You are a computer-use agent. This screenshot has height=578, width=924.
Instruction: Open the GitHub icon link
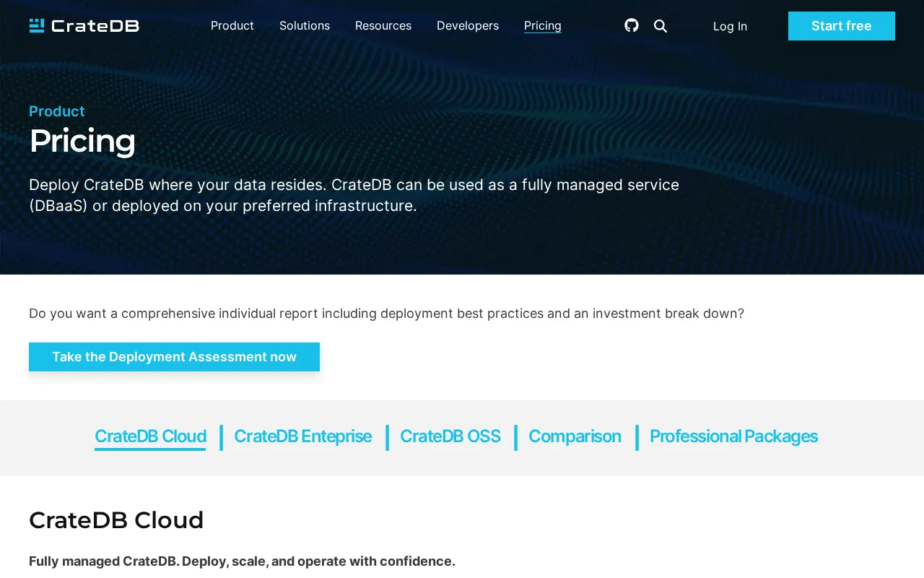pos(632,25)
